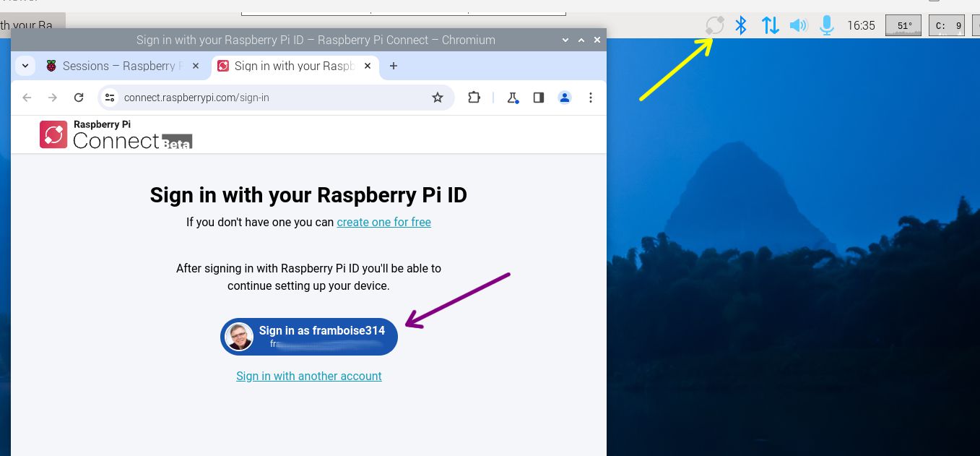View site information icon in address bar

pyautogui.click(x=110, y=98)
